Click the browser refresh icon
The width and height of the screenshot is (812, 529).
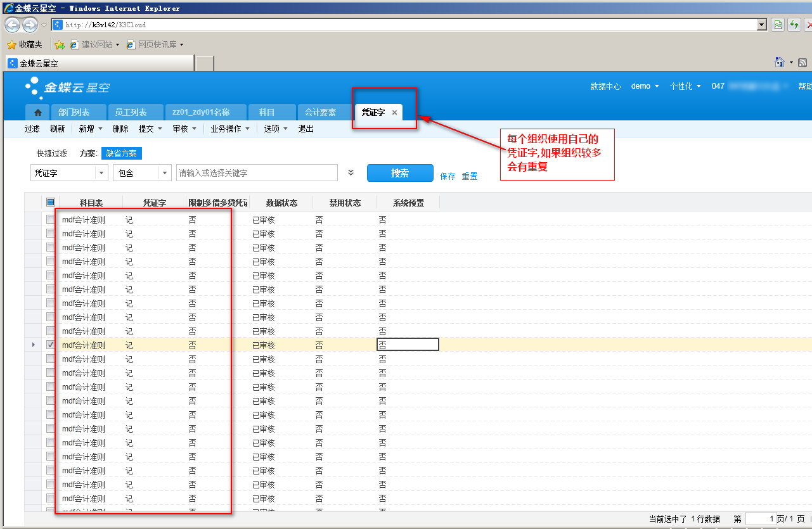coord(794,25)
